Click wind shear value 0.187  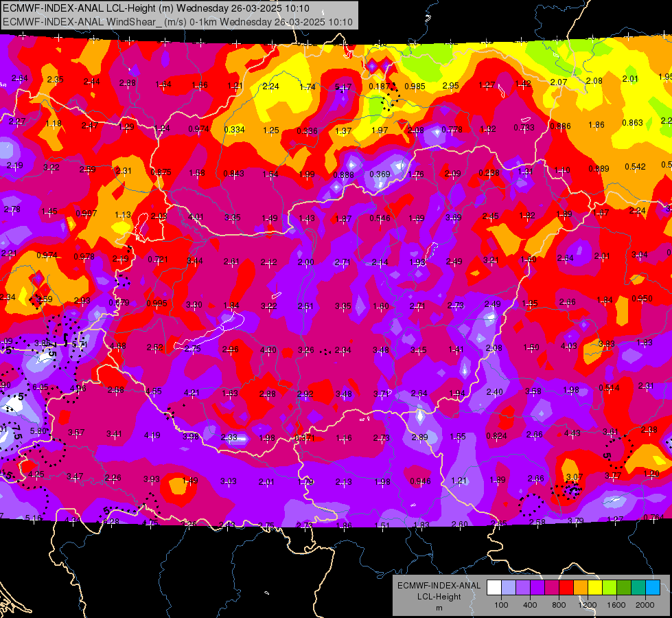point(380,87)
